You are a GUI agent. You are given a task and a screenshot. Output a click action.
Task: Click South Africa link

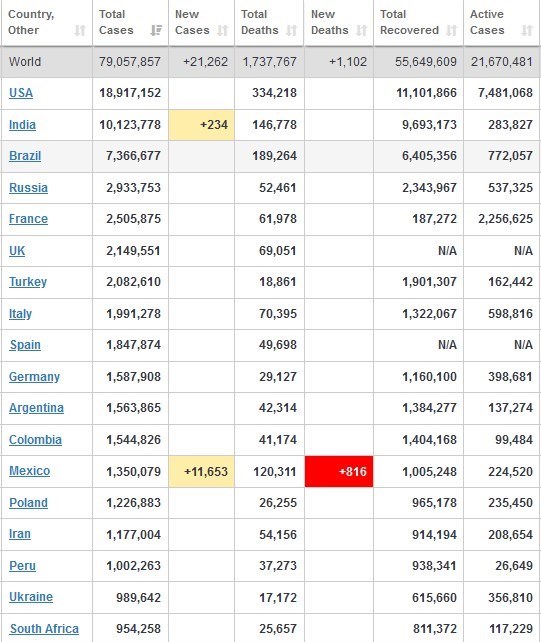point(44,628)
